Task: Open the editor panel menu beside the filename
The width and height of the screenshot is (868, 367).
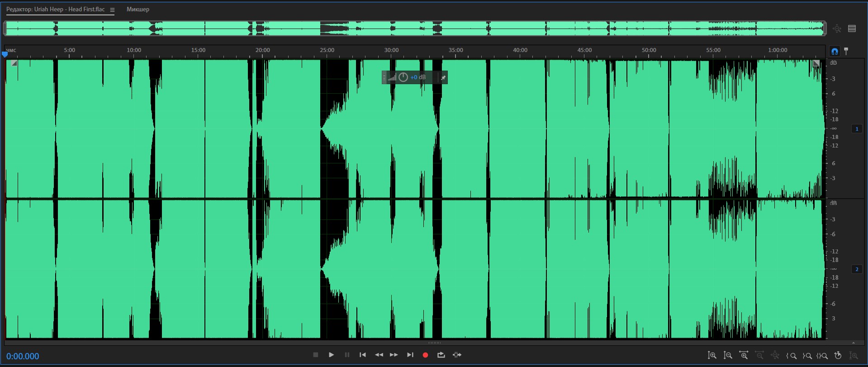Action: (112, 10)
